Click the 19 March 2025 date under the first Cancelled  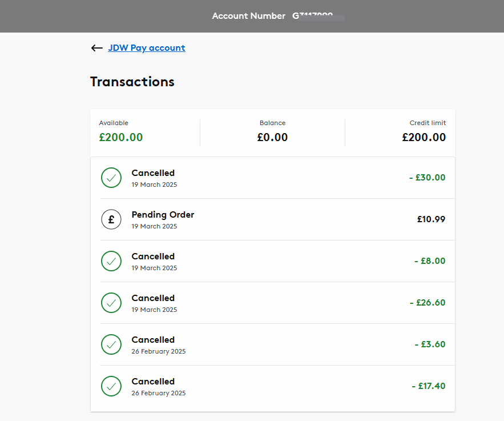tap(154, 185)
